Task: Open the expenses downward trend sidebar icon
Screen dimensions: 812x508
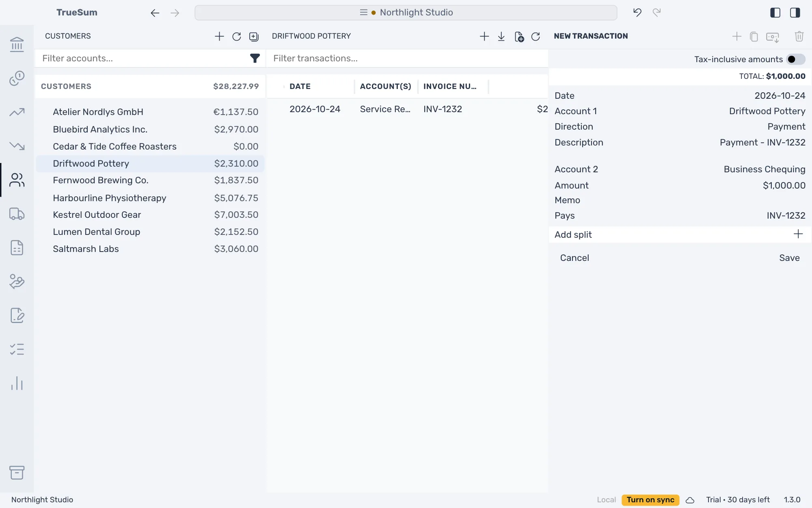Action: tap(17, 146)
